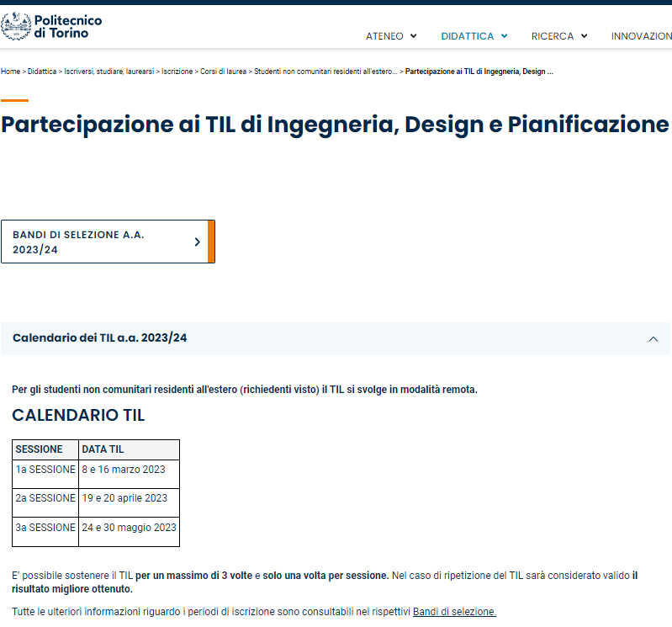
Task: Select the 8 e 16 marzo 2023 cell
Action: pyautogui.click(x=129, y=474)
